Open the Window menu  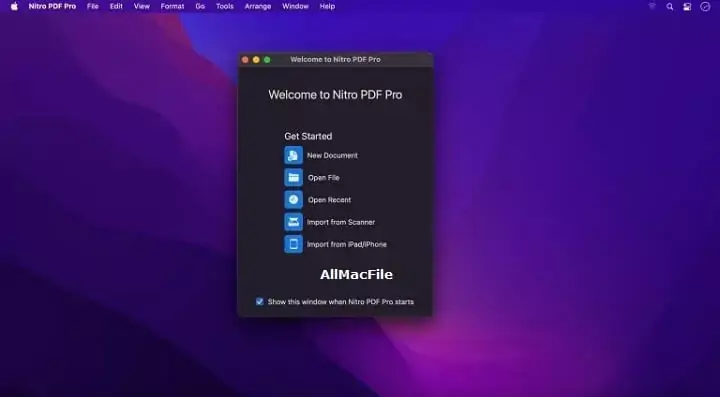click(295, 6)
